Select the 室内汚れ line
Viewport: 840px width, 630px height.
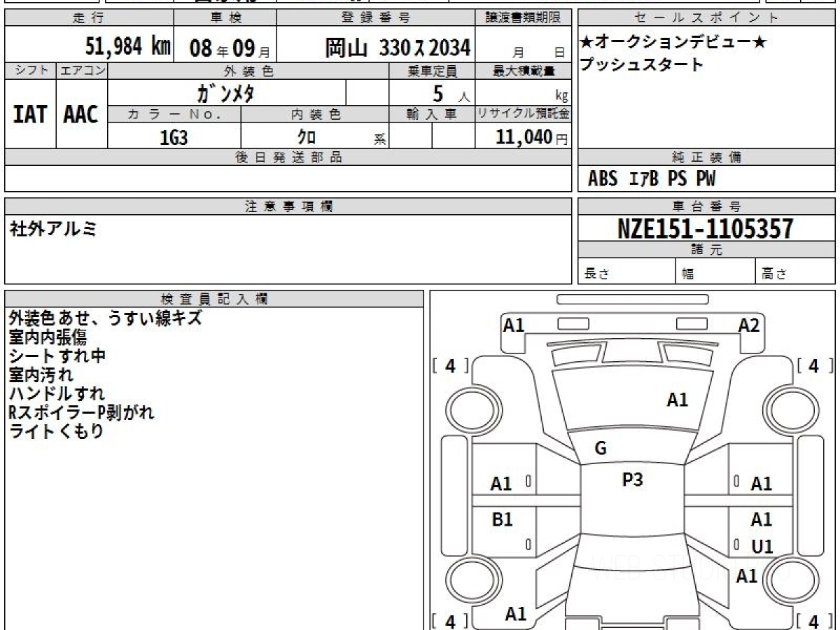41,375
